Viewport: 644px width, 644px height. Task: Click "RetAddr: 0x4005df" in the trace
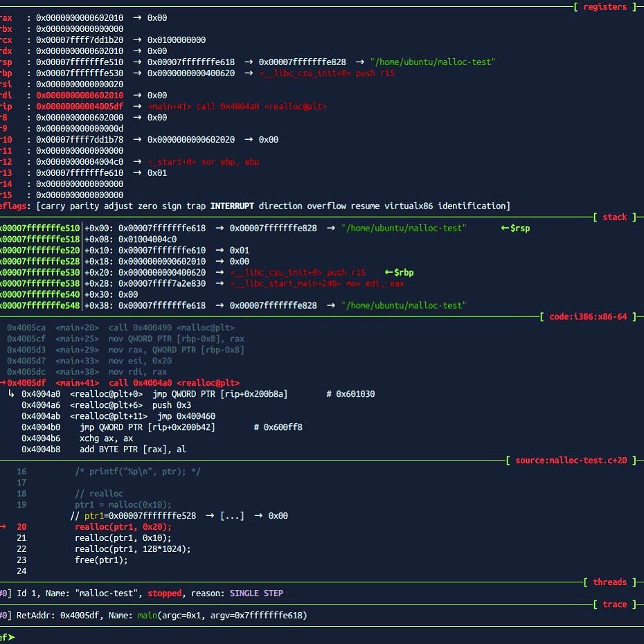tap(57, 616)
